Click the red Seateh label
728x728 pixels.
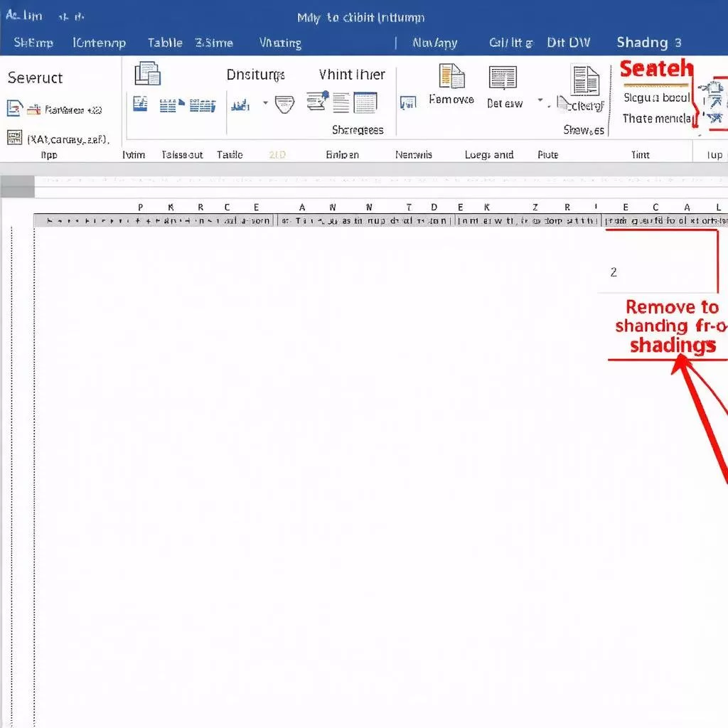pos(655,68)
